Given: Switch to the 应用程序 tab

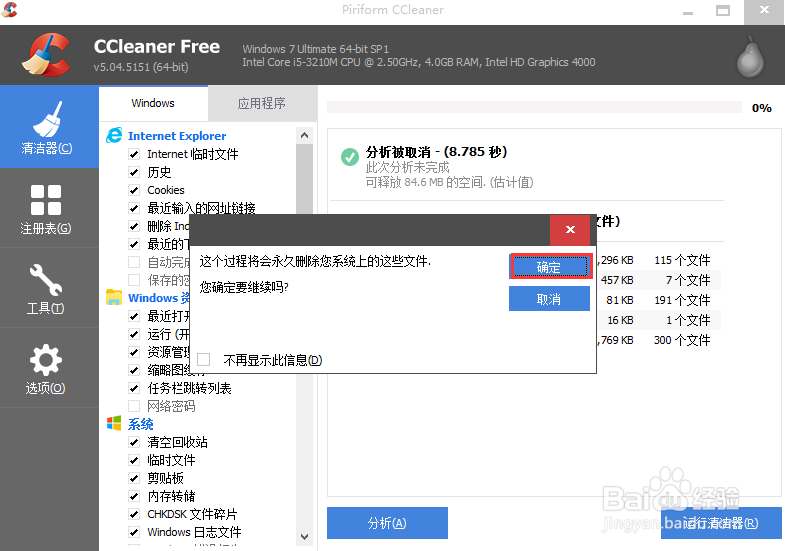Looking at the screenshot, I should [262, 104].
